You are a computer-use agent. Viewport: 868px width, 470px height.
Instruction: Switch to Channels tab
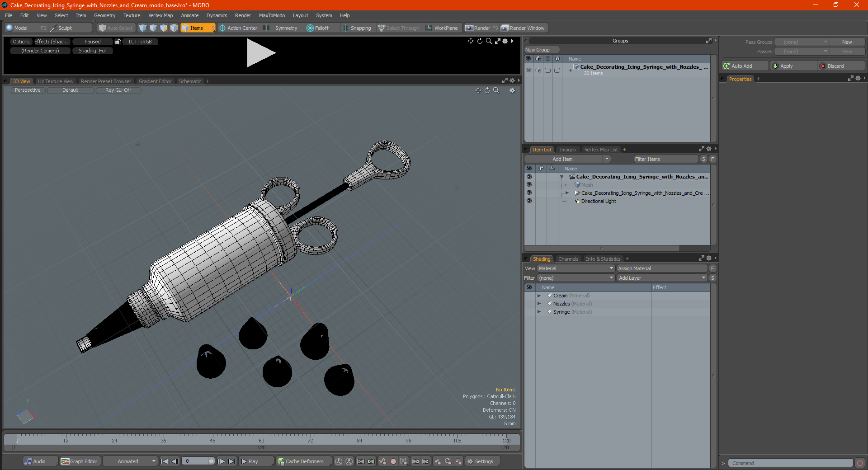coord(568,259)
